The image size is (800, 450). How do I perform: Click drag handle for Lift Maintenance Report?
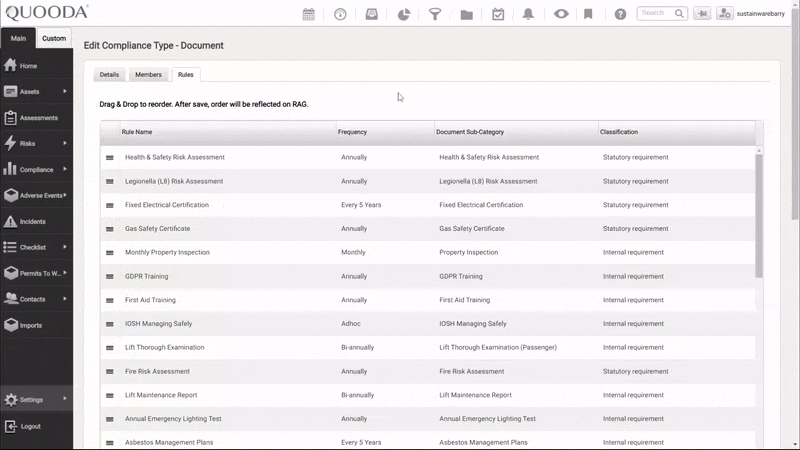(x=110, y=395)
